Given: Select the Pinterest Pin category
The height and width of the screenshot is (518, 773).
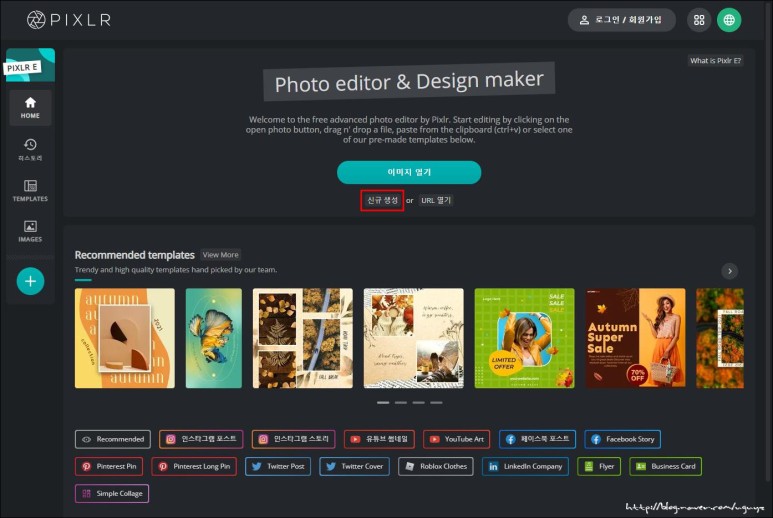Looking at the screenshot, I should pyautogui.click(x=109, y=466).
